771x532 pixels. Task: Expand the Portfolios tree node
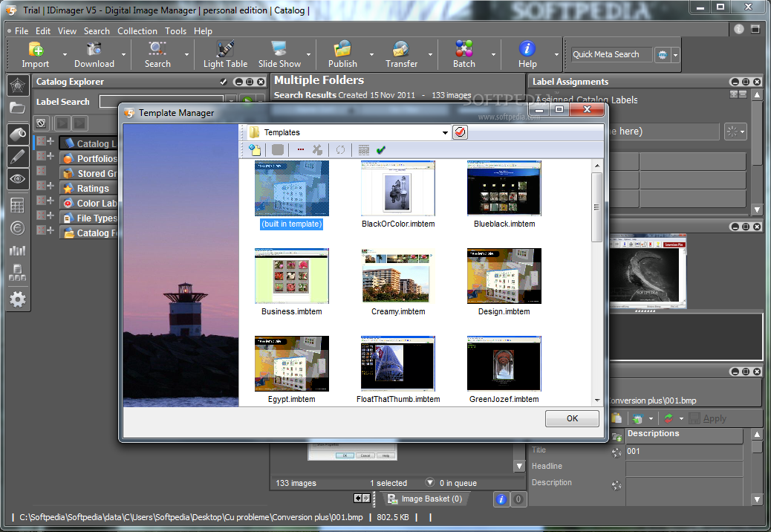pos(51,156)
